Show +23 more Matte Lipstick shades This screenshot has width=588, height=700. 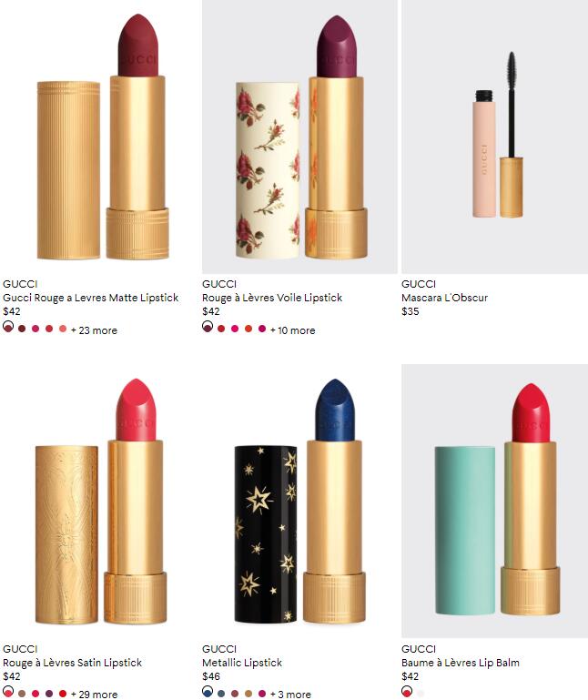click(x=94, y=330)
